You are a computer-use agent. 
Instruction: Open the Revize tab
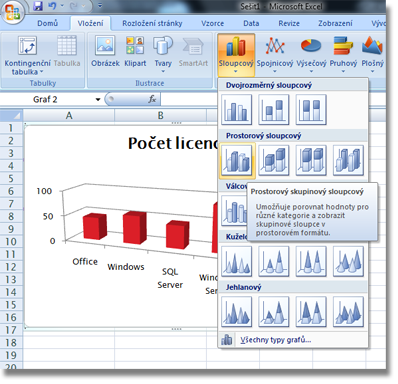(x=289, y=23)
